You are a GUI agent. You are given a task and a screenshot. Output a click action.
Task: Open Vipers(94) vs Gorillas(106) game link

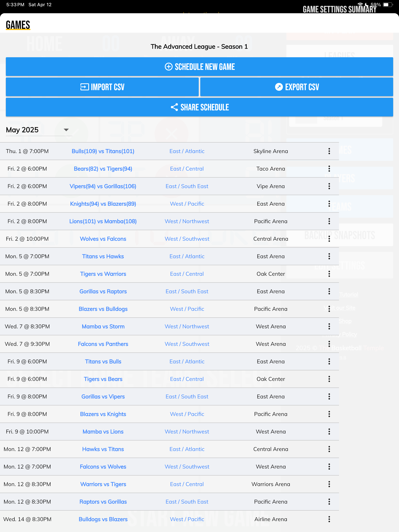(103, 186)
